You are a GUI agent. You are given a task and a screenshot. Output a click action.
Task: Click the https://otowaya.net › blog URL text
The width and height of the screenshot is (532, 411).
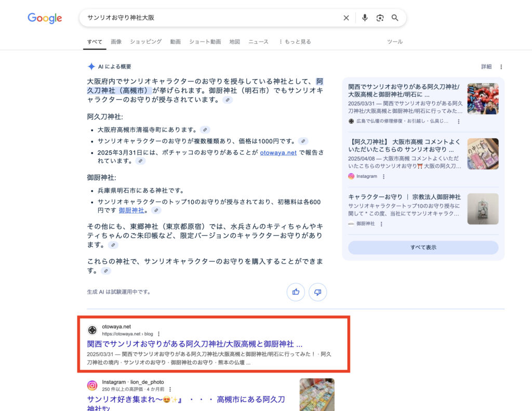128,334
